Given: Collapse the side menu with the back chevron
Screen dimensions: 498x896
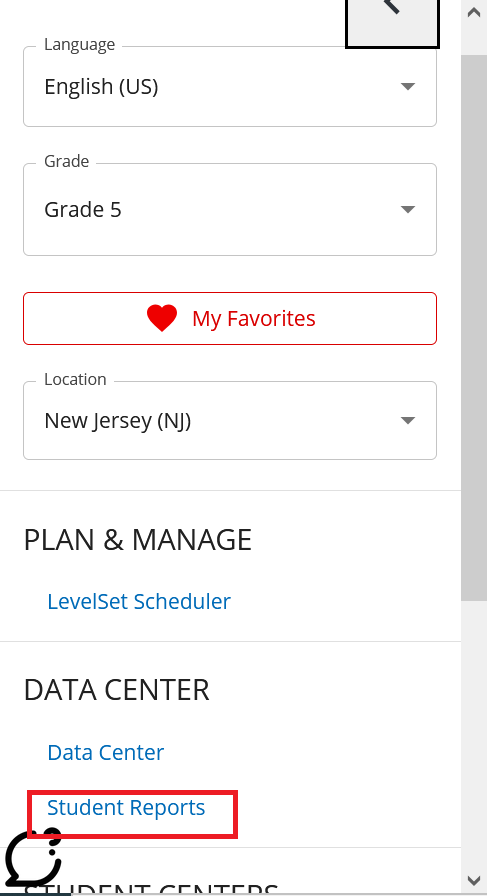Looking at the screenshot, I should [x=392, y=22].
